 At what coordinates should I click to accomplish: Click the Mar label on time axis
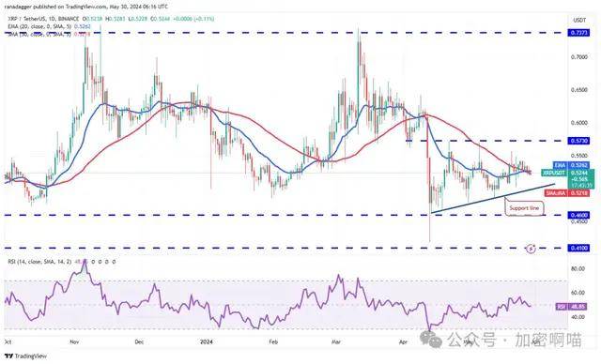336,341
